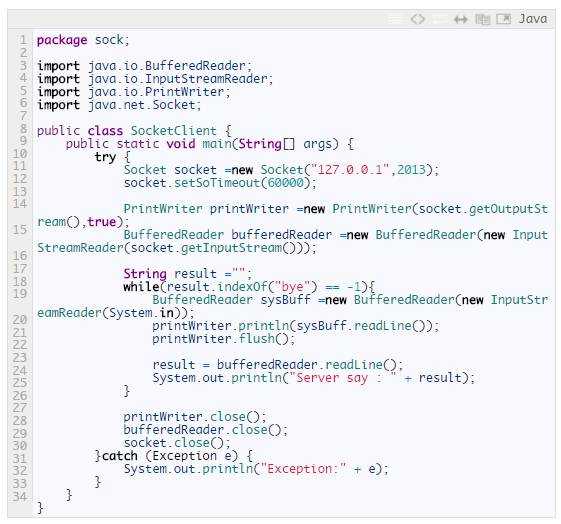Click the '}catch (Exception e) {' line
The height and width of the screenshot is (524, 561).
coord(174,456)
